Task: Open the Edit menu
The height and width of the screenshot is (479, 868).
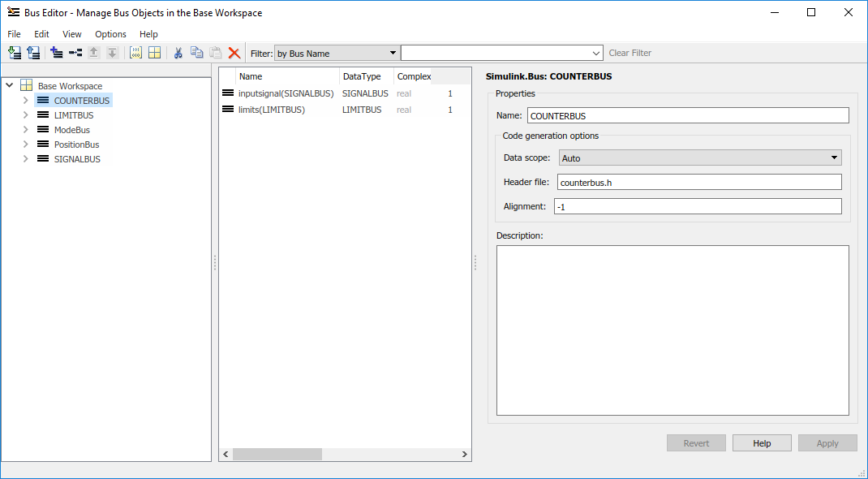Action: tap(41, 34)
